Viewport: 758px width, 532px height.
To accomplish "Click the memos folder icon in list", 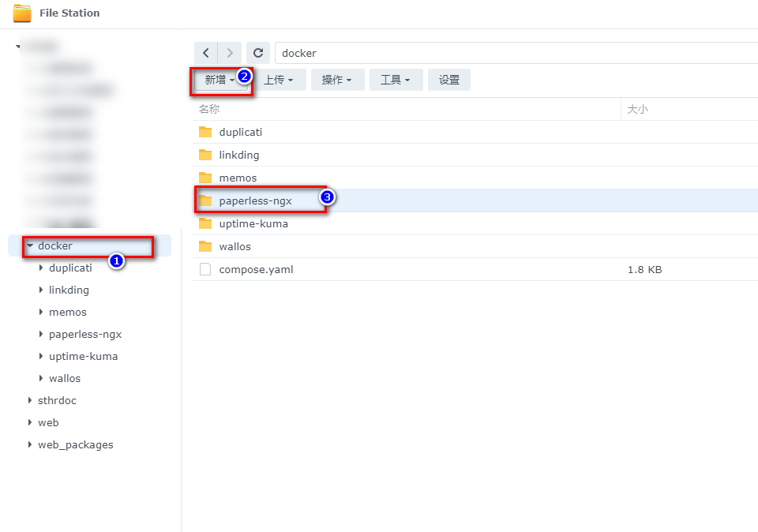I will point(205,178).
